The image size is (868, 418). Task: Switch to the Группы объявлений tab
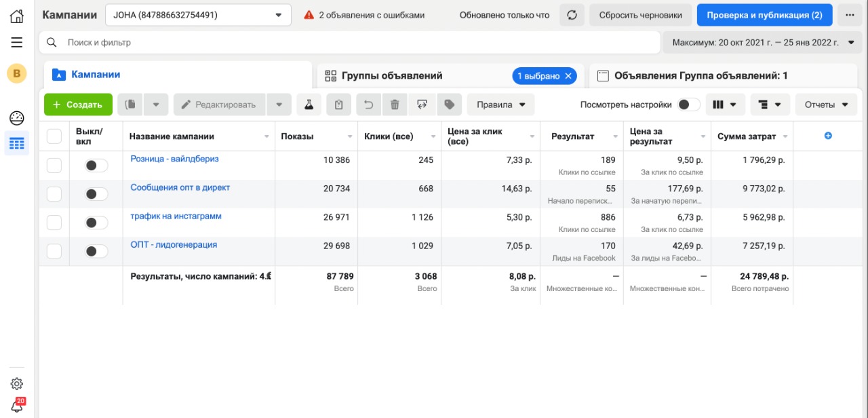coord(392,76)
